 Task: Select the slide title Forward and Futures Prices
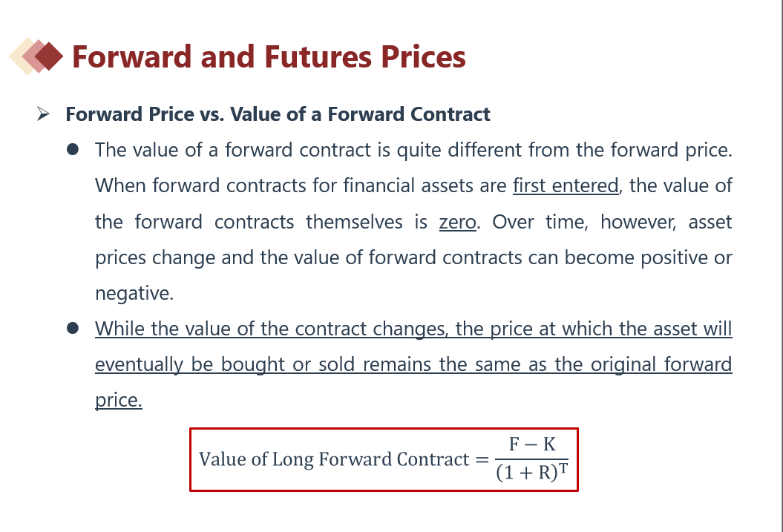[269, 56]
